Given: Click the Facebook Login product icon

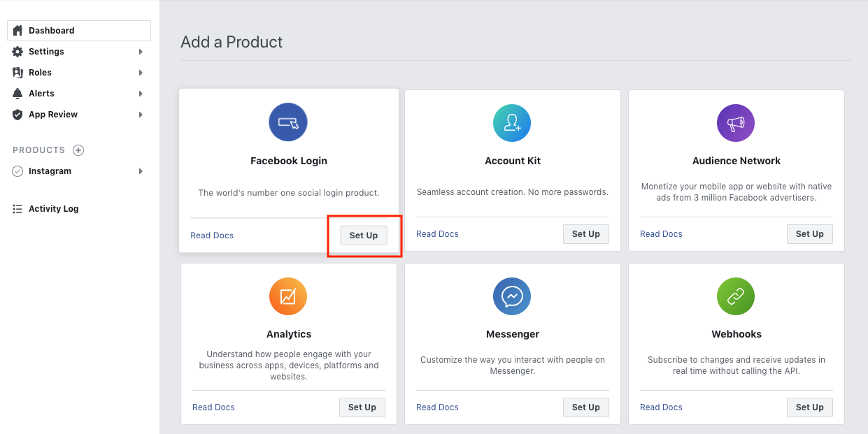Looking at the screenshot, I should (288, 122).
